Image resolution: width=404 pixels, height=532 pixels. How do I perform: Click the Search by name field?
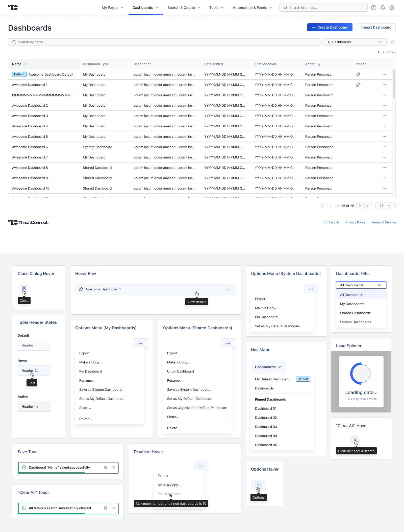164,42
